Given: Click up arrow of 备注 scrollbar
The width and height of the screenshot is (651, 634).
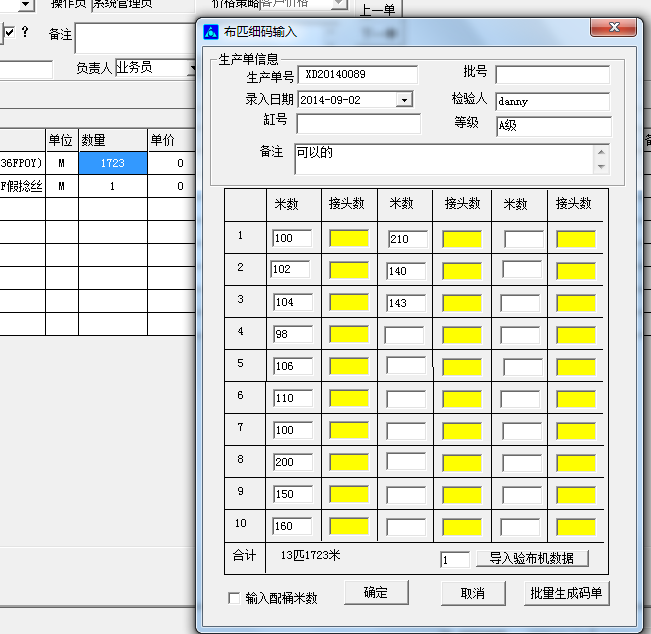Looking at the screenshot, I should (602, 152).
